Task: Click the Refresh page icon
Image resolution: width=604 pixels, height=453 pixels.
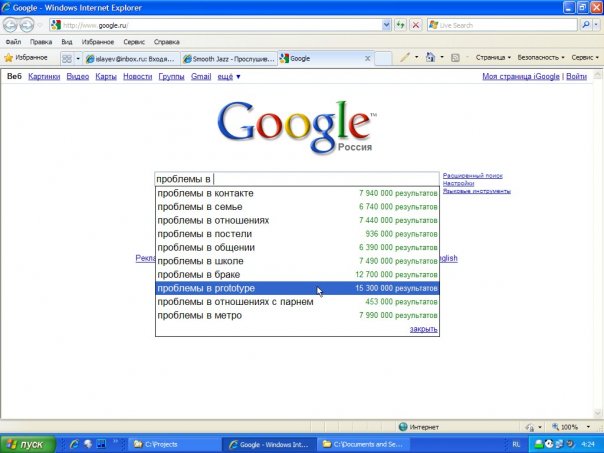Action: pos(400,25)
